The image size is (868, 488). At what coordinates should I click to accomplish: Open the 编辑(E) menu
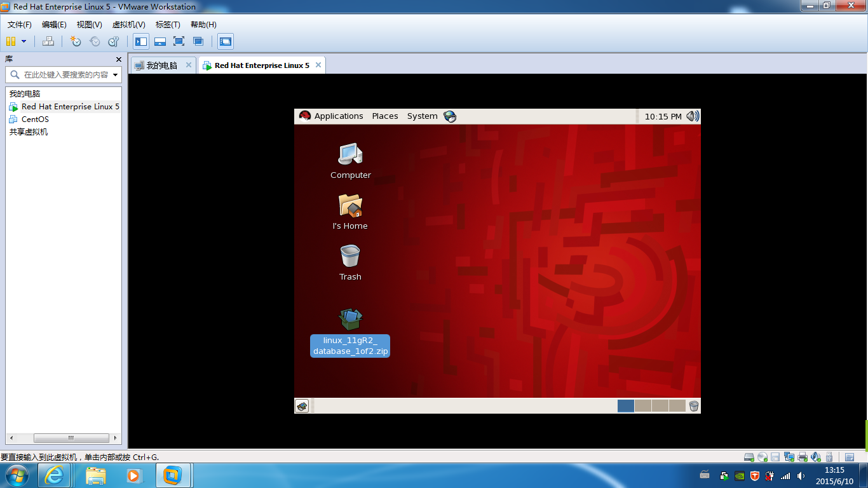pyautogui.click(x=54, y=24)
